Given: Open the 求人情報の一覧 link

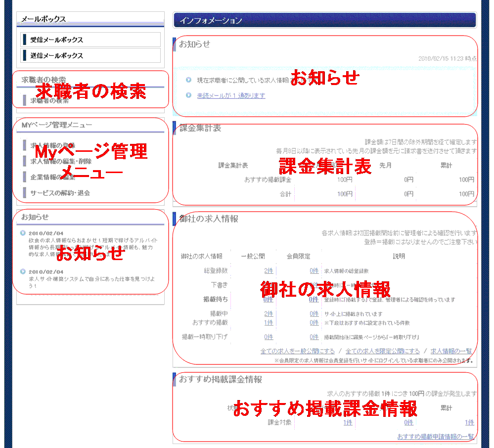Looking at the screenshot, I should 451,351.
